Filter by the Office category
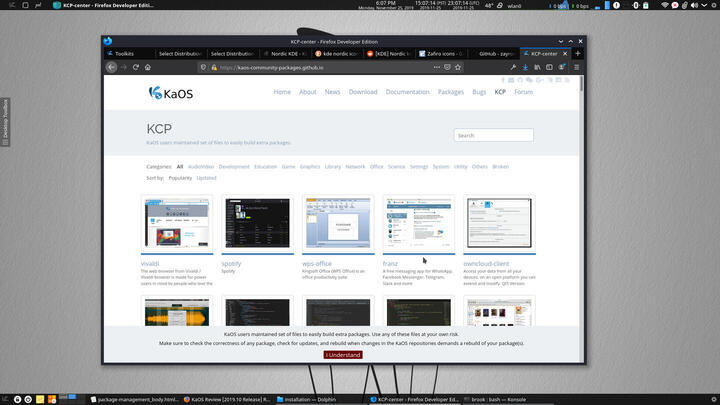This screenshot has width=720, height=405. (x=377, y=167)
